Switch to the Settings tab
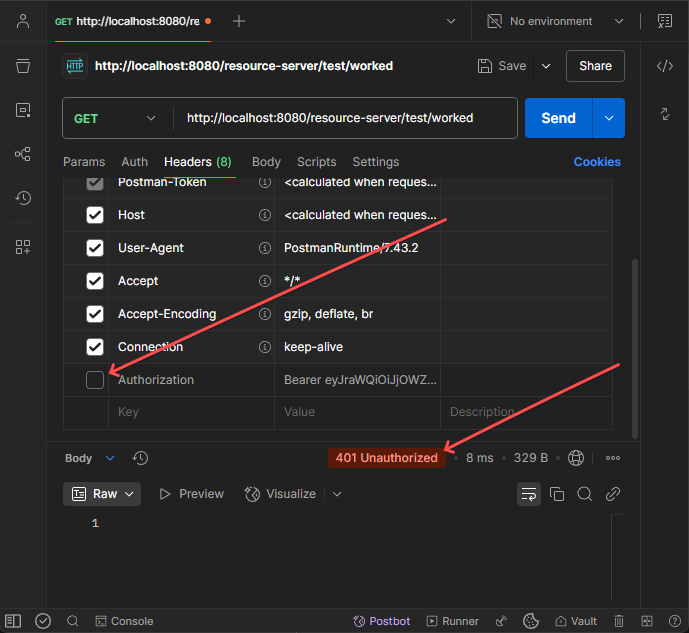The width and height of the screenshot is (689, 633). click(376, 162)
